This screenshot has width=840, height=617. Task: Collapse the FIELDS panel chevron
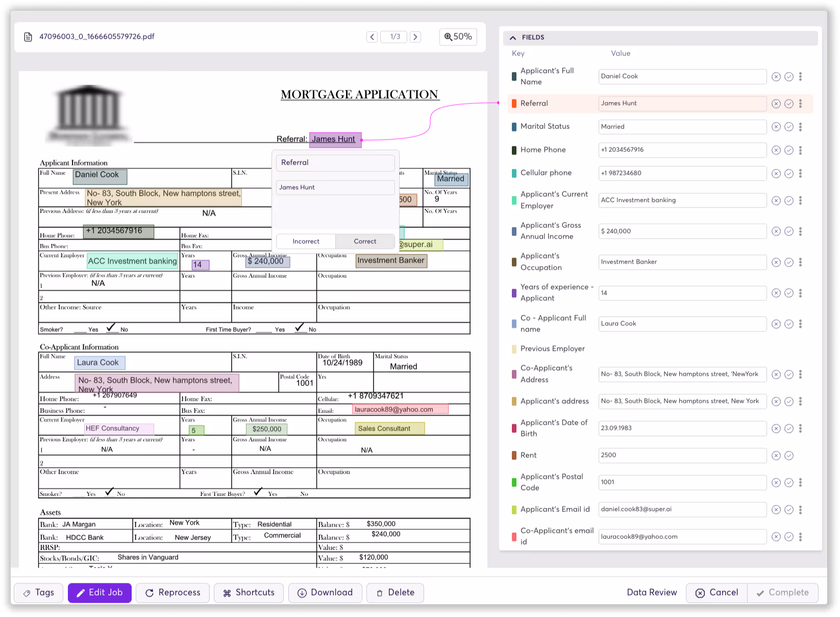click(x=513, y=38)
